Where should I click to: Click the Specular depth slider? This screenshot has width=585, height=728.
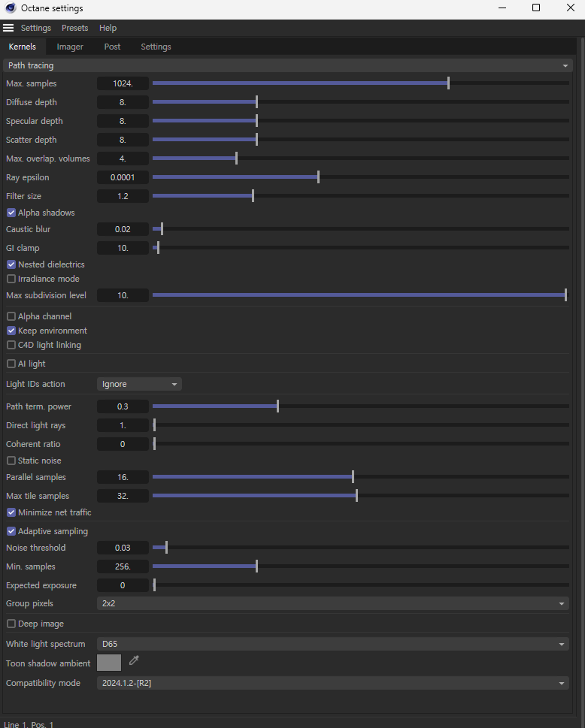click(x=361, y=121)
